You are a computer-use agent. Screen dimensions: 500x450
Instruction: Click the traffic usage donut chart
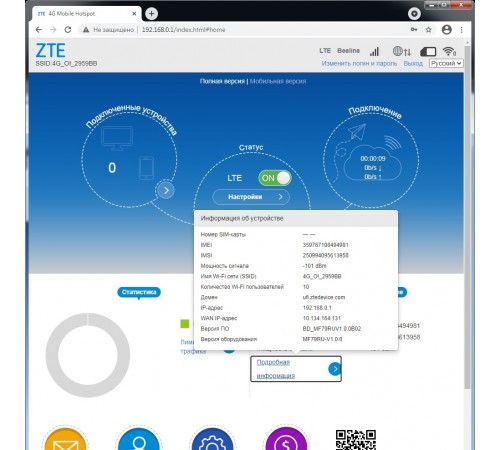[x=88, y=355]
